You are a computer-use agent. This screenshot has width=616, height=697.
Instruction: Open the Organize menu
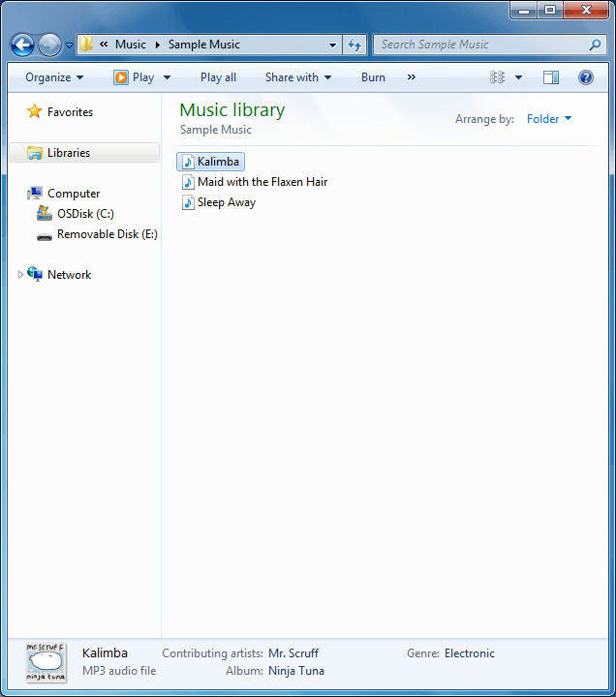tap(54, 77)
